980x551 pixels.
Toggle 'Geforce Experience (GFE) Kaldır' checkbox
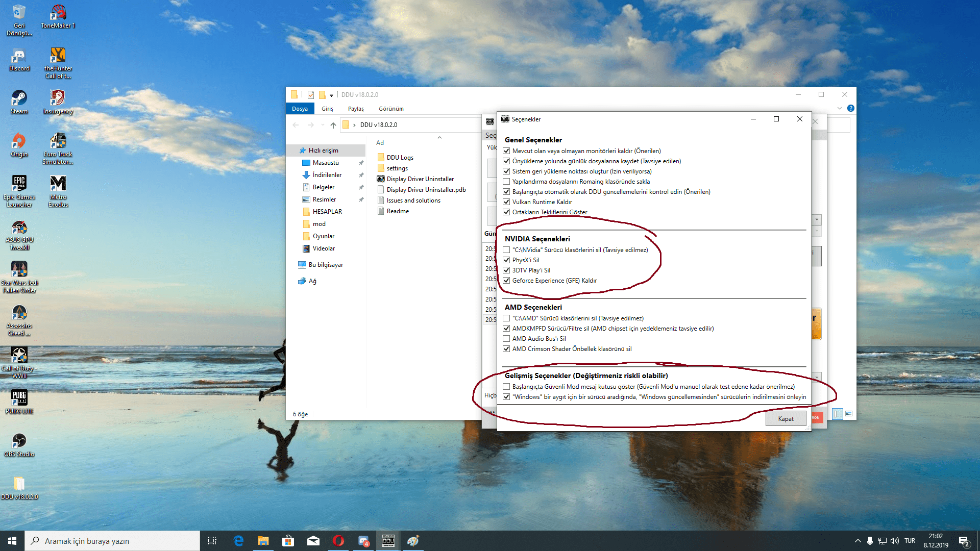pos(506,281)
